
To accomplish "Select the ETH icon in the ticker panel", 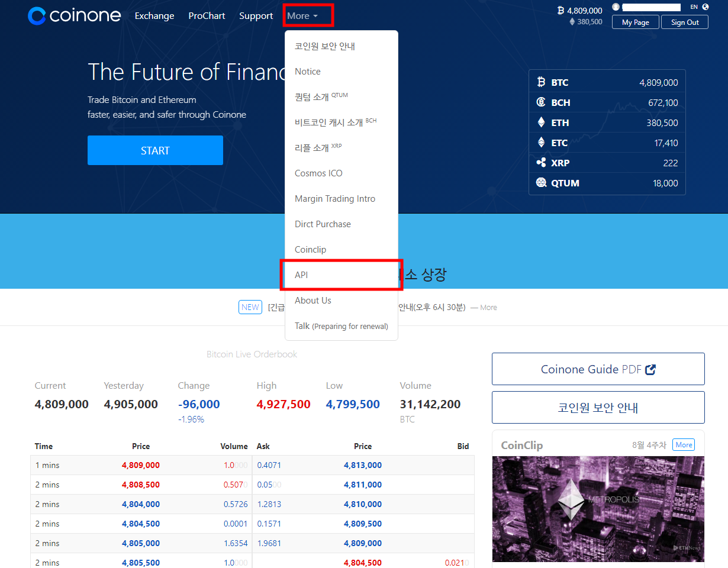I will (x=540, y=122).
